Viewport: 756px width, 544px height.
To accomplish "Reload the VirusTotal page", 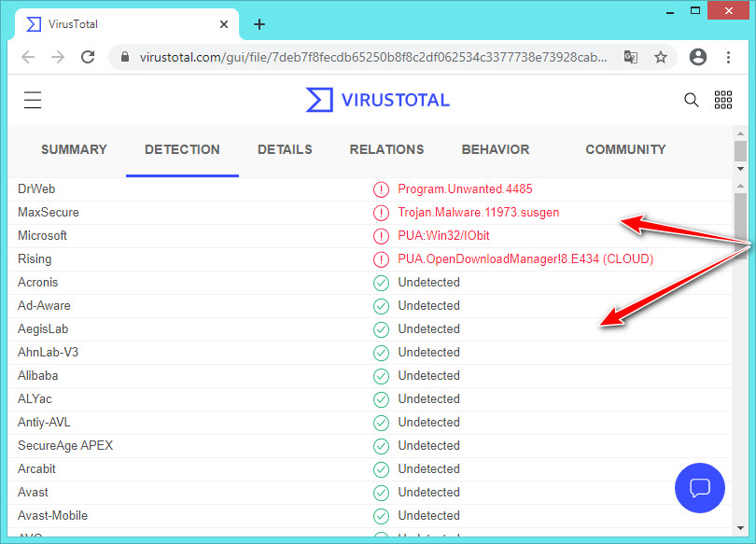I will point(88,57).
